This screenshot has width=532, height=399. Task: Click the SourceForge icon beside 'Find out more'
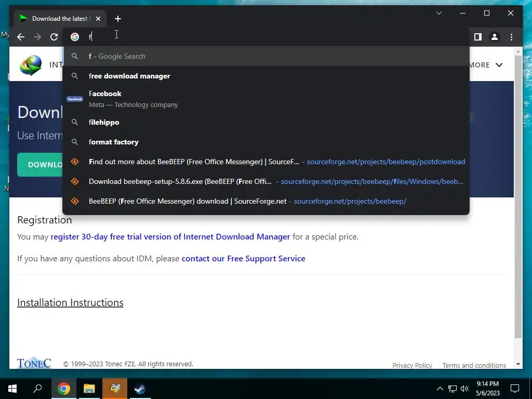pyautogui.click(x=75, y=162)
